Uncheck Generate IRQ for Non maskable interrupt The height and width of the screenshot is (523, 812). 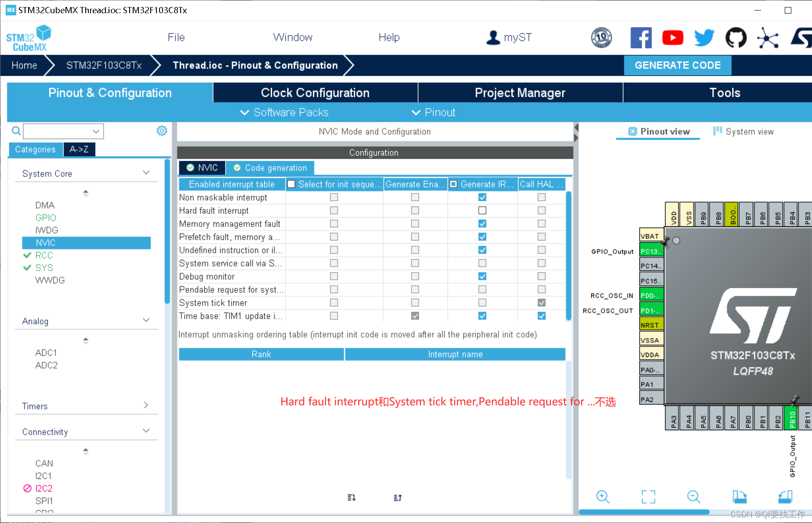click(482, 197)
